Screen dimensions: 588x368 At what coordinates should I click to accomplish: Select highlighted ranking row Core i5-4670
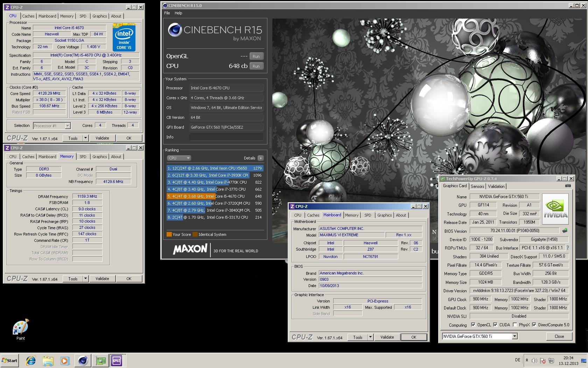point(215,196)
